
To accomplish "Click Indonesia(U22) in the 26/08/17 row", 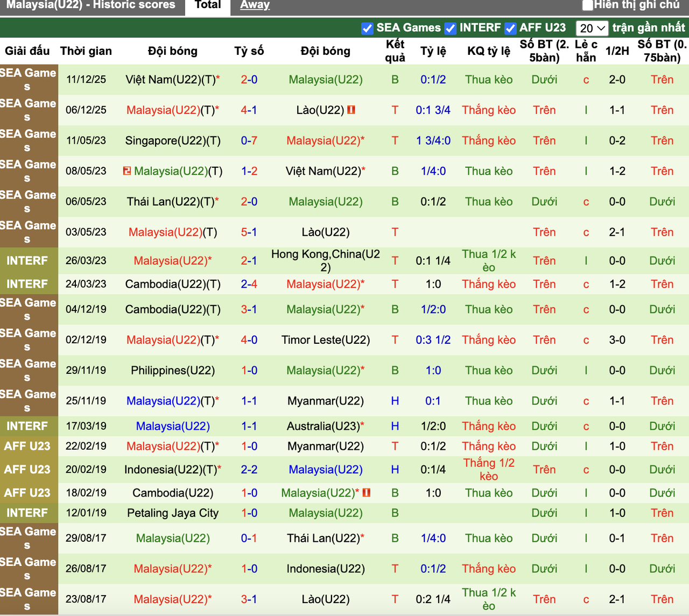I will [326, 569].
